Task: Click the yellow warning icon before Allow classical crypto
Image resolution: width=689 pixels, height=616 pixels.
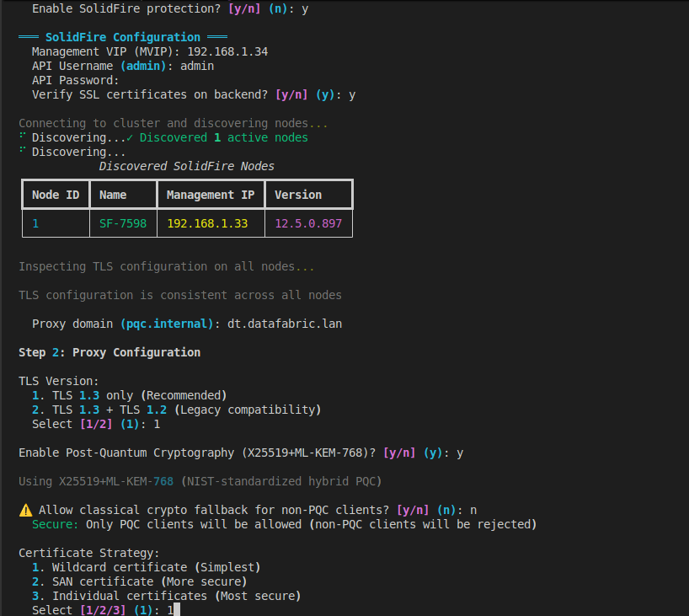Action: (26, 510)
